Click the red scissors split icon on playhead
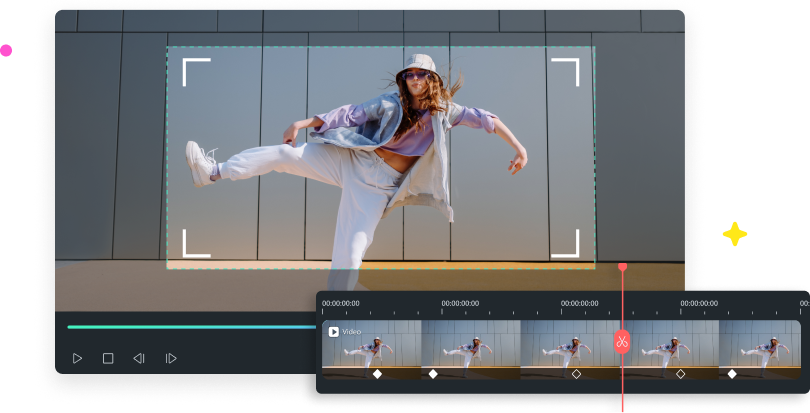810x413 pixels. click(622, 342)
